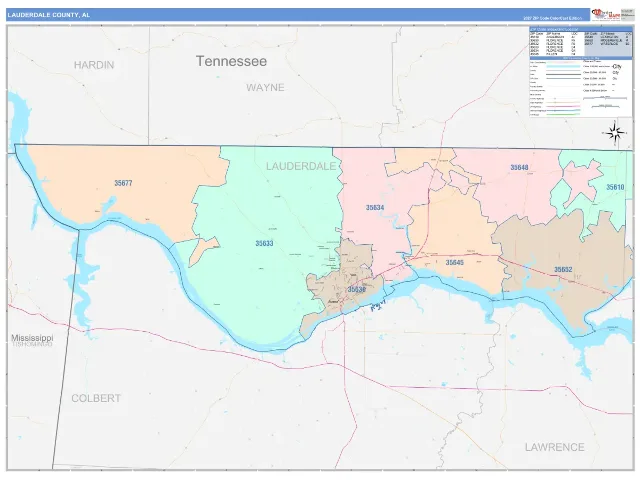Click the "WAYNE" county label

265,87
